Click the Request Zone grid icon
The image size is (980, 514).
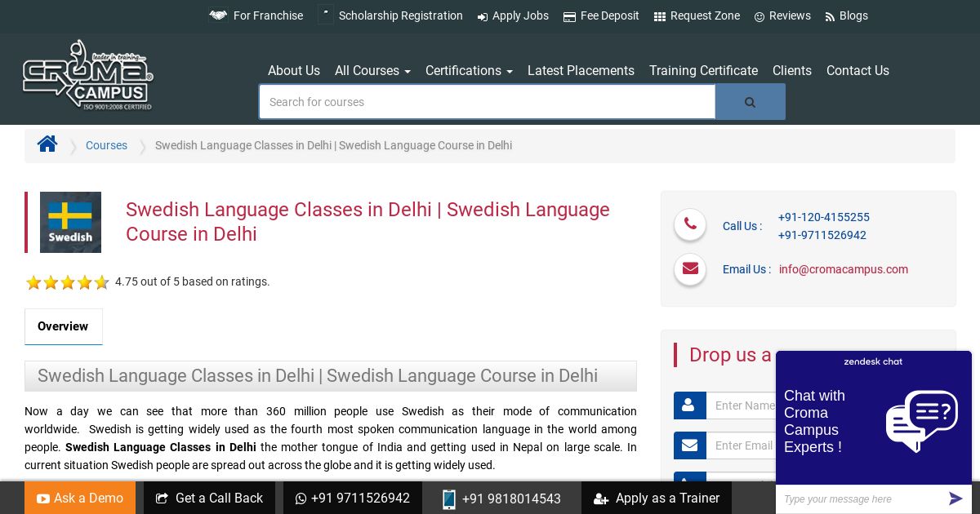tap(660, 16)
